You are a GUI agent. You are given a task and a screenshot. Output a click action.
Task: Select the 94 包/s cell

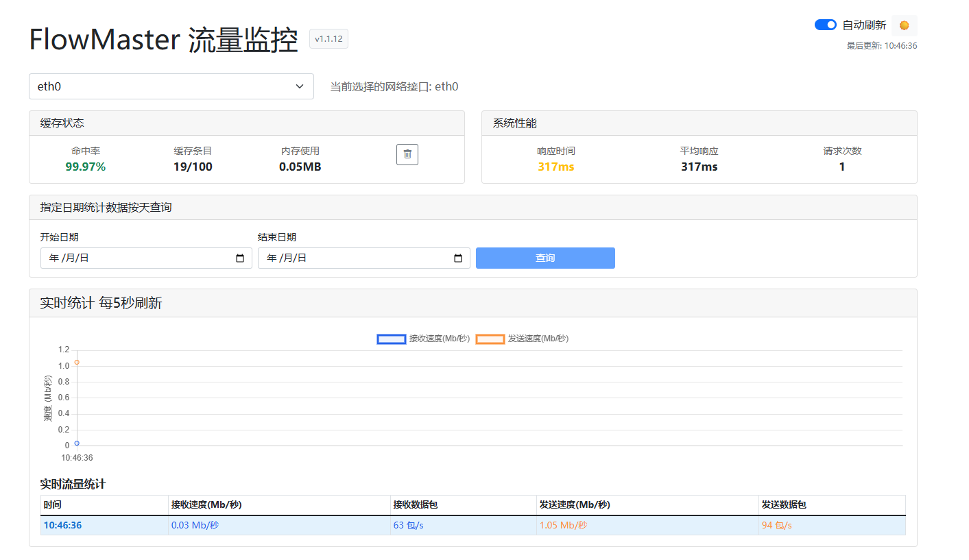click(832, 525)
